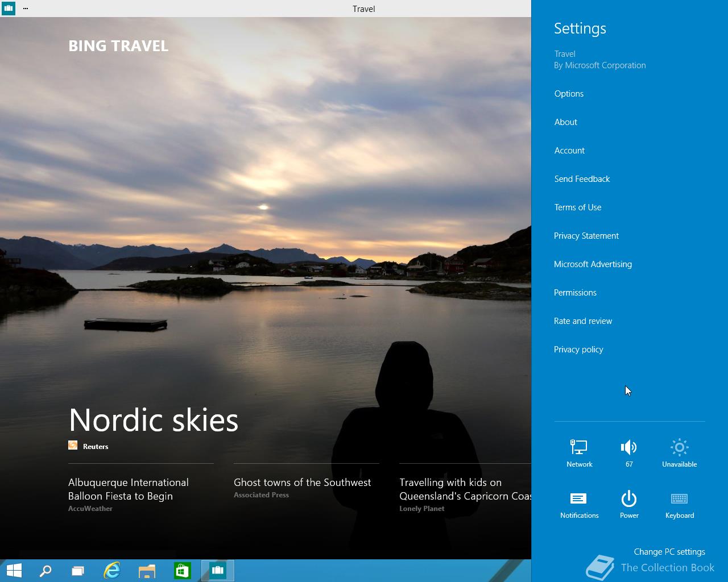
Task: Open Ghost towns of the Southwest article
Action: [302, 483]
